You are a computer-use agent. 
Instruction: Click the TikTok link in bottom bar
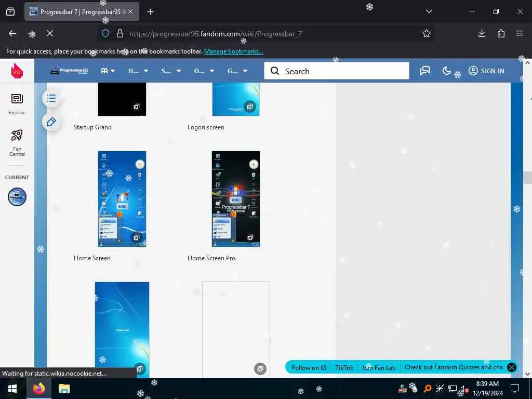(344, 367)
